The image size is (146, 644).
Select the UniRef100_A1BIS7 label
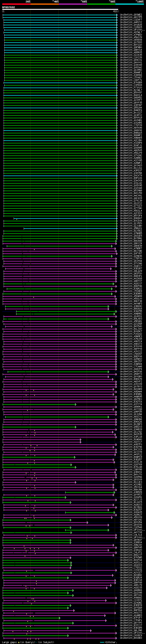131,284
